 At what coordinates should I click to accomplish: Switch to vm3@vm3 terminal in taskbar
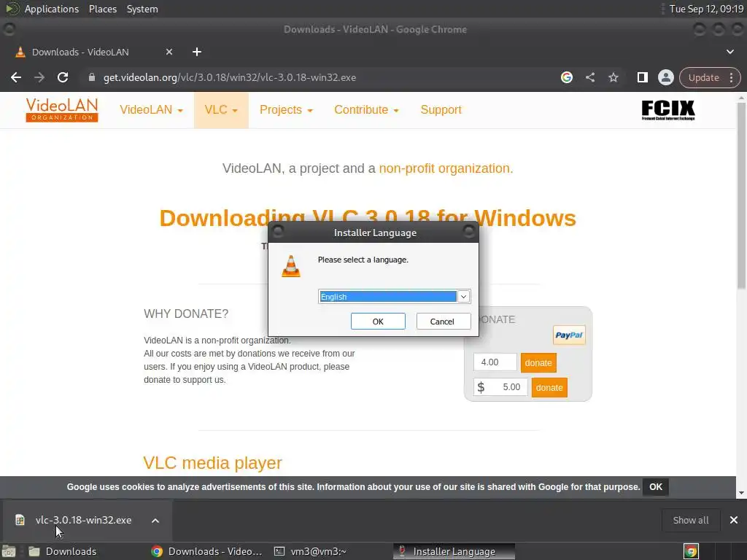point(309,551)
